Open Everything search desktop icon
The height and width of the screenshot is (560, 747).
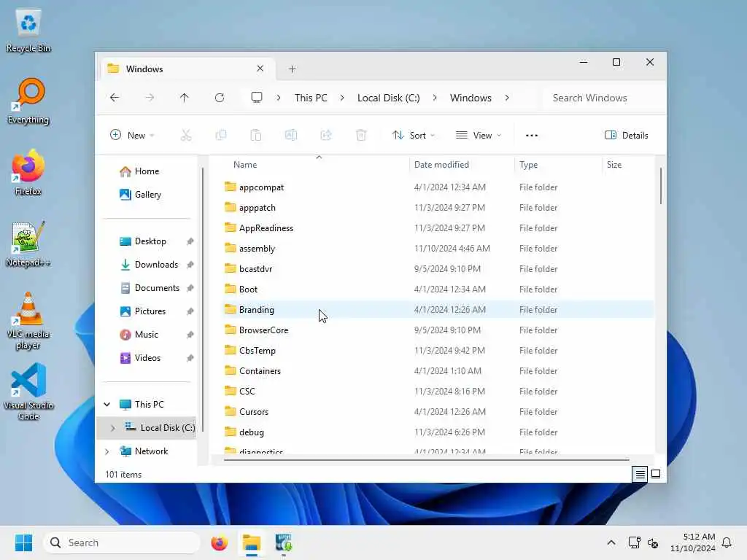28,101
